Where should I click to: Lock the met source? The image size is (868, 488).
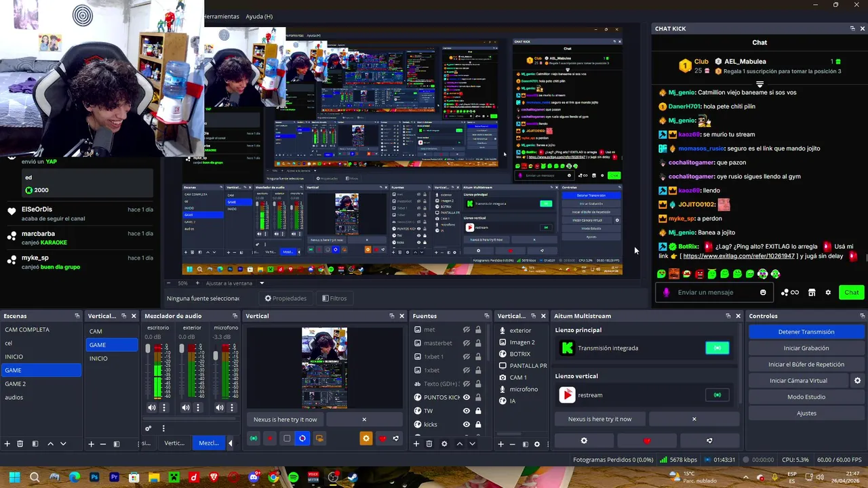pyautogui.click(x=478, y=329)
